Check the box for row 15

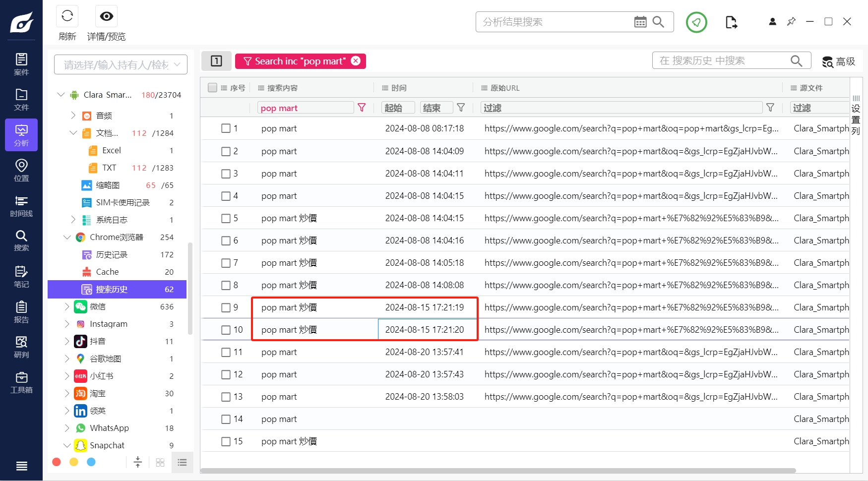coord(226,441)
